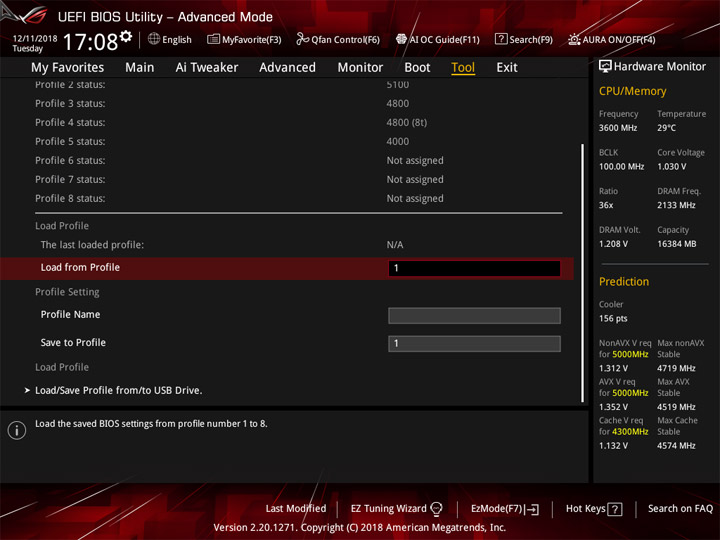
Task: Click the Prediction heading
Action: tap(624, 281)
